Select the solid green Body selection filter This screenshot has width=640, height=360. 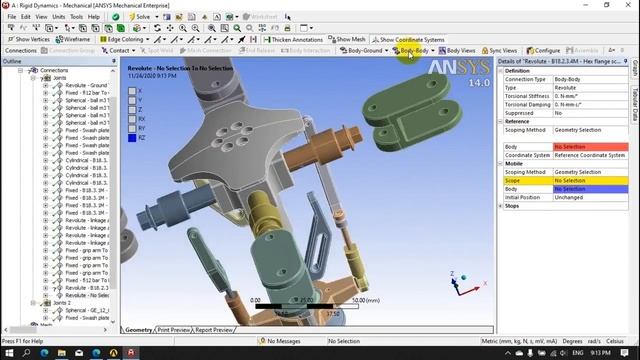point(121,28)
